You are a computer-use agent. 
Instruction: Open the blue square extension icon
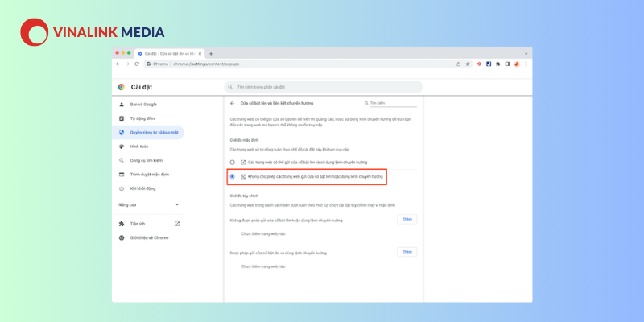coord(489,64)
